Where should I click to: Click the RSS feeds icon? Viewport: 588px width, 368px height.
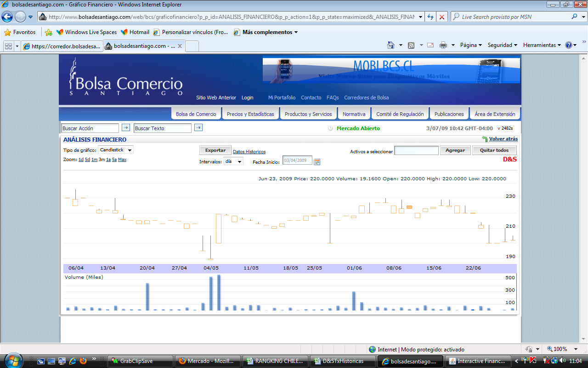click(x=411, y=45)
